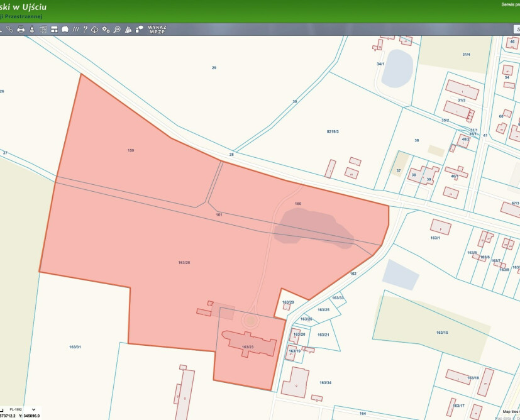The image size is (520, 420).
Task: Click parcel label 8219/3
Action: [x=333, y=131]
